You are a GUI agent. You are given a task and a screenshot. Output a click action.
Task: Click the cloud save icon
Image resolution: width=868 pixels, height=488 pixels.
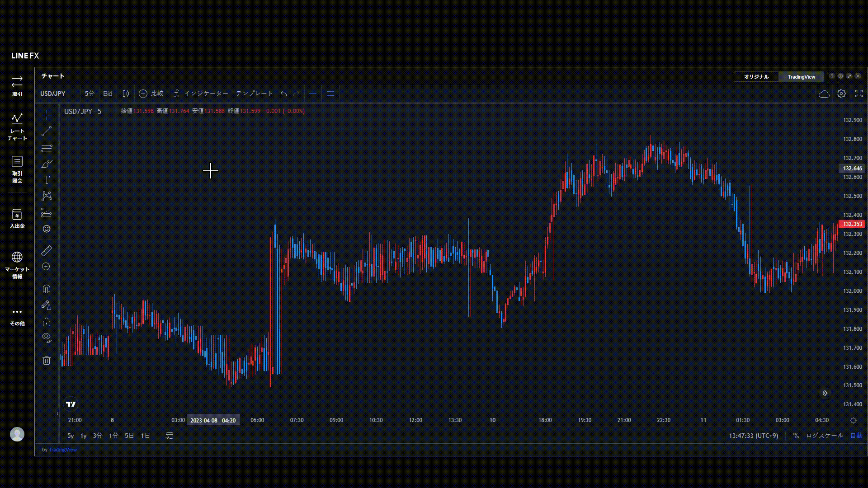click(824, 94)
